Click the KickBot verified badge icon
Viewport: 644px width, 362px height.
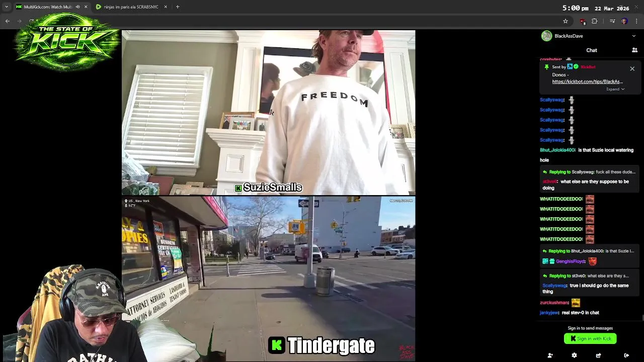click(x=576, y=67)
